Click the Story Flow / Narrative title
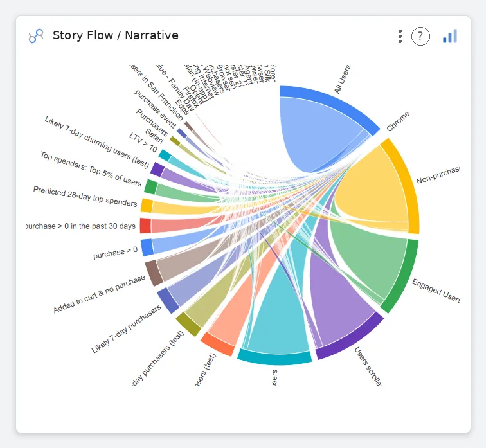 [x=116, y=35]
